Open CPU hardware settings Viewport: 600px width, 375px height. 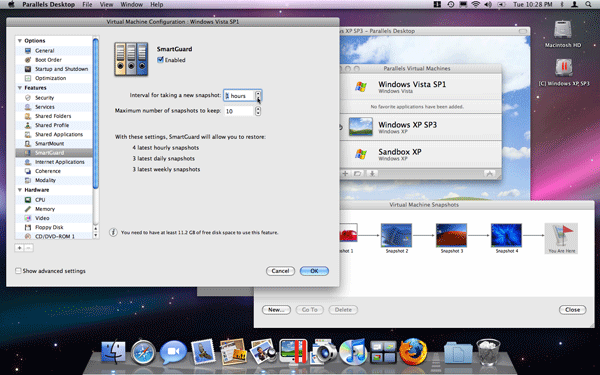pos(54,200)
